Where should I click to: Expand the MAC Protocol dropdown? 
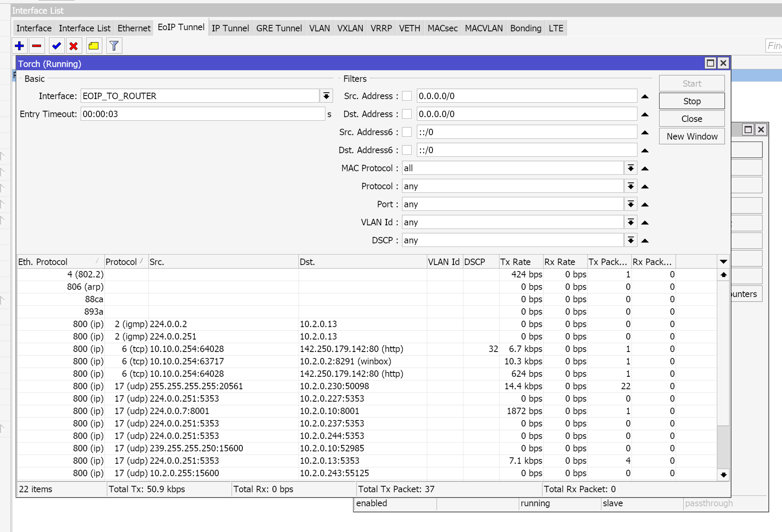tap(630, 168)
